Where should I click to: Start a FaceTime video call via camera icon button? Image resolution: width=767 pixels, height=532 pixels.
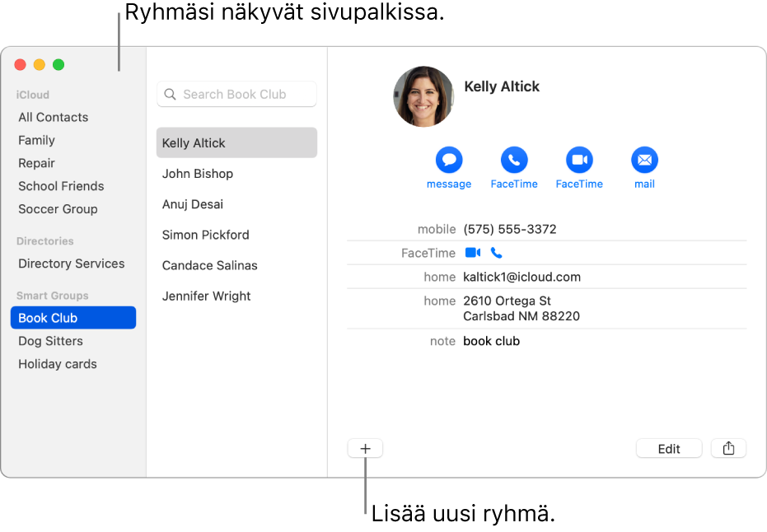(x=579, y=160)
